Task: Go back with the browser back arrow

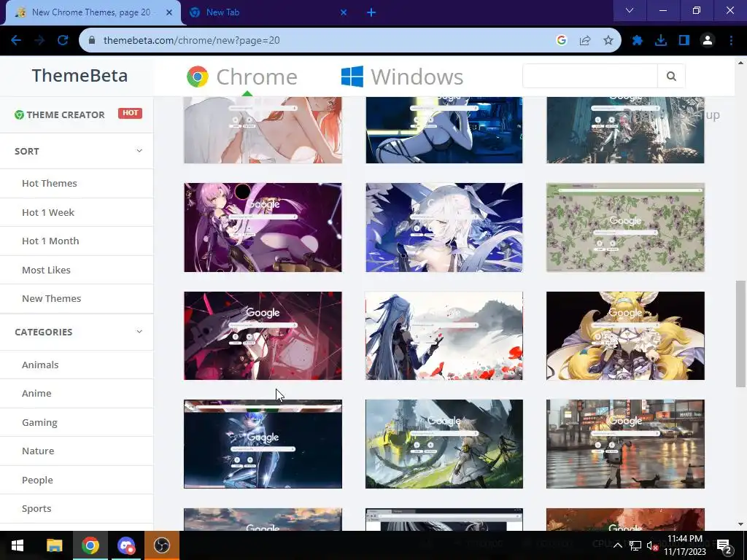Action: pos(16,41)
